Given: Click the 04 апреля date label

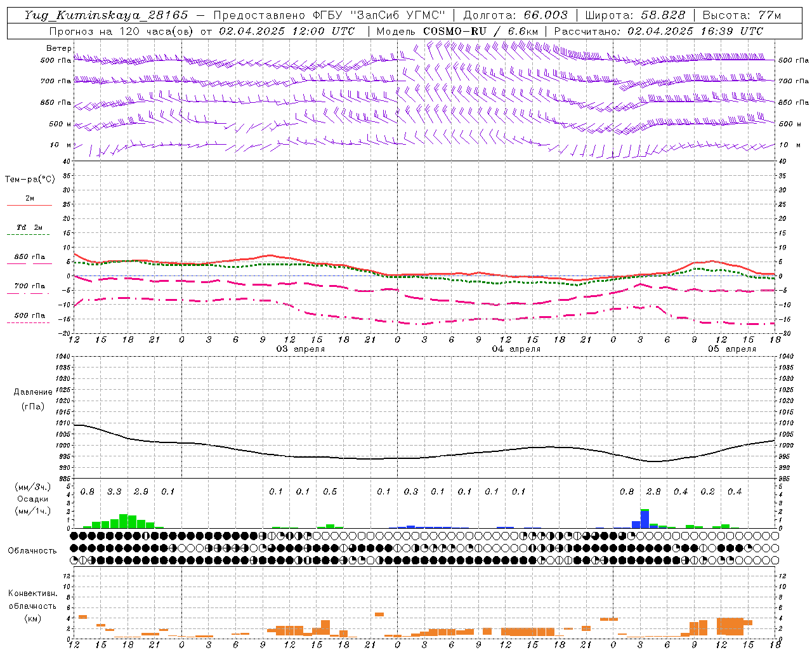Looking at the screenshot, I should click(516, 349).
